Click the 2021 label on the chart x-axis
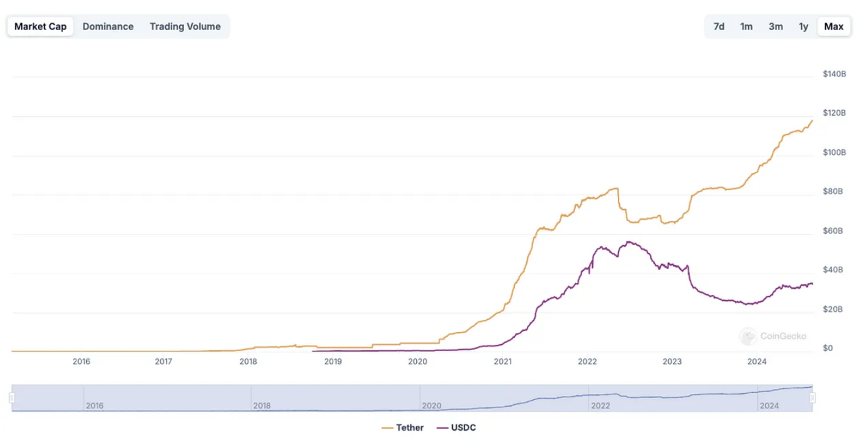This screenshot has height=444, width=868. point(502,361)
